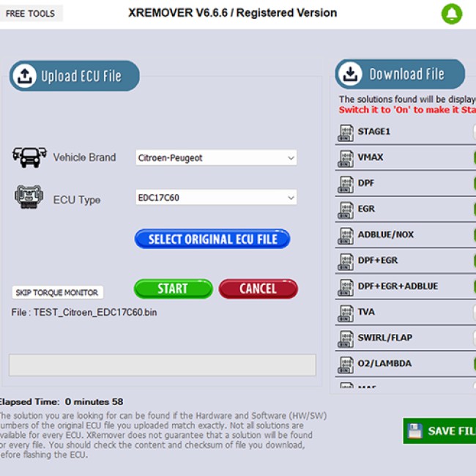The image size is (476, 476).
Task: Click the file icon in the DPF+EGR row
Action: click(346, 261)
